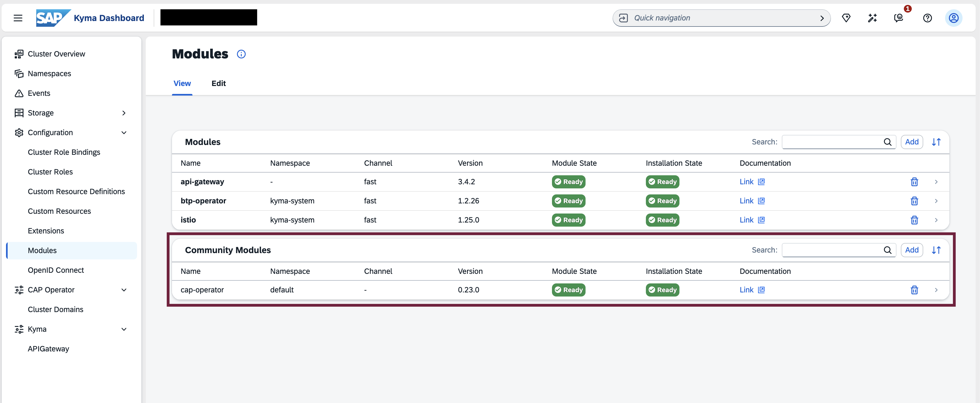Open the feedback icon with notification badge

tap(899, 18)
